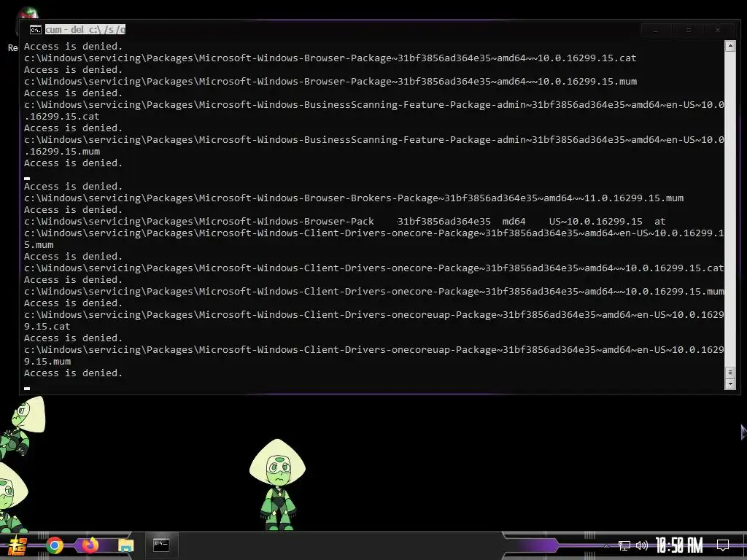Launch Google Chrome from the taskbar
Viewport: 747px width, 560px height.
coord(54,545)
